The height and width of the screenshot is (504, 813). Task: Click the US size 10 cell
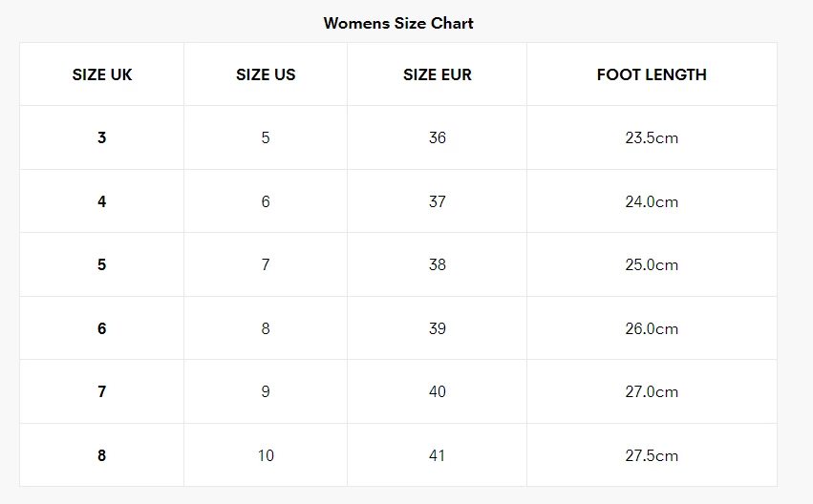(266, 455)
